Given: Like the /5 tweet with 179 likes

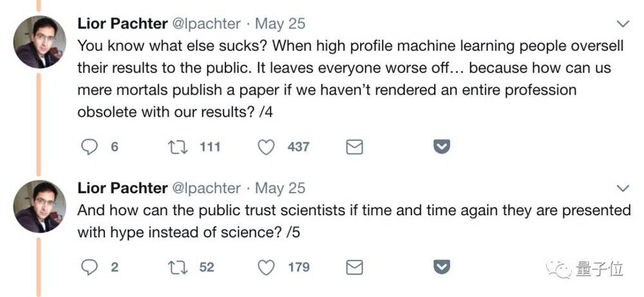Looking at the screenshot, I should tap(266, 267).
